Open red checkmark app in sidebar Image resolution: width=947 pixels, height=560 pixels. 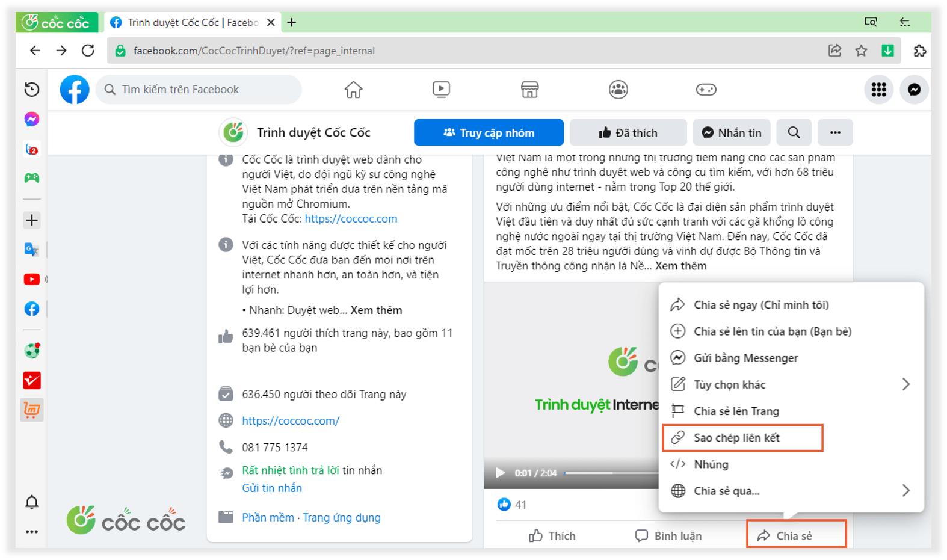click(32, 380)
